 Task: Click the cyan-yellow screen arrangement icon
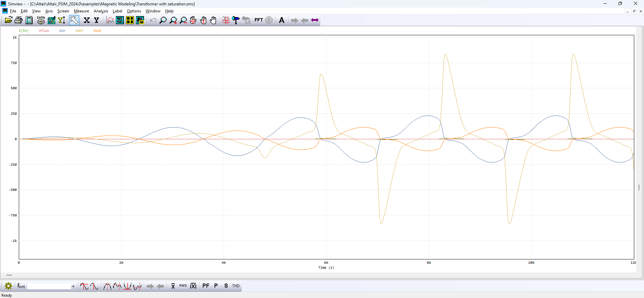coord(140,20)
